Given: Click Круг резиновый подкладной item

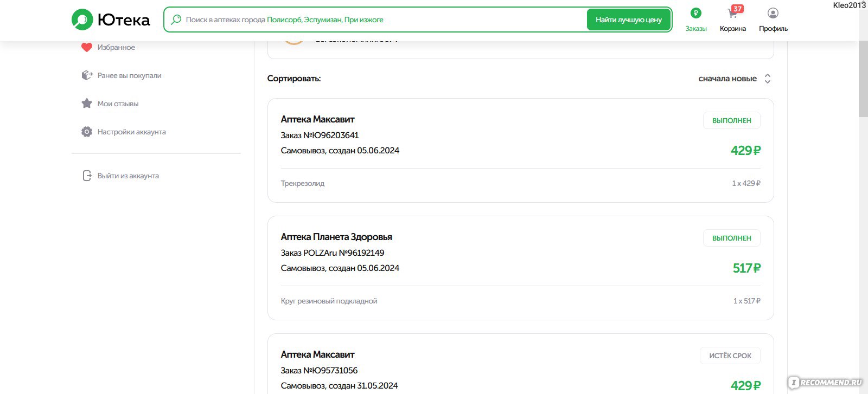Looking at the screenshot, I should click(x=329, y=301).
